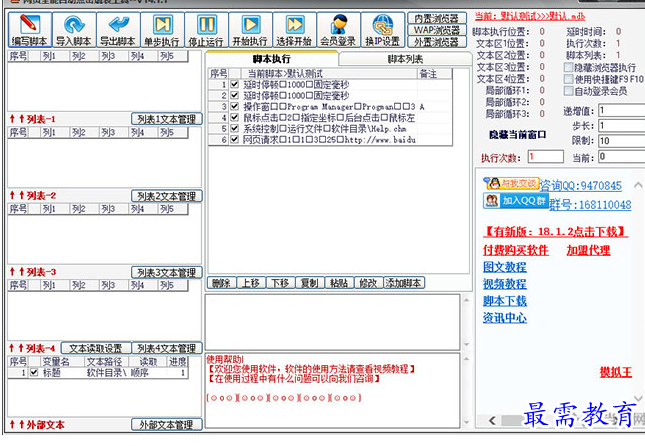
Task: Open 列表2文本管理 button
Action: 167,196
